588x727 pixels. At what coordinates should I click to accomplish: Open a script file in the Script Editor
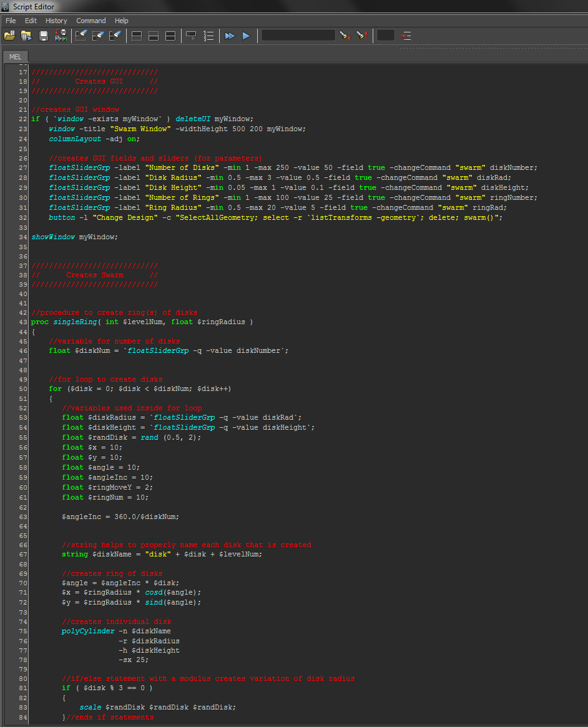pyautogui.click(x=10, y=36)
